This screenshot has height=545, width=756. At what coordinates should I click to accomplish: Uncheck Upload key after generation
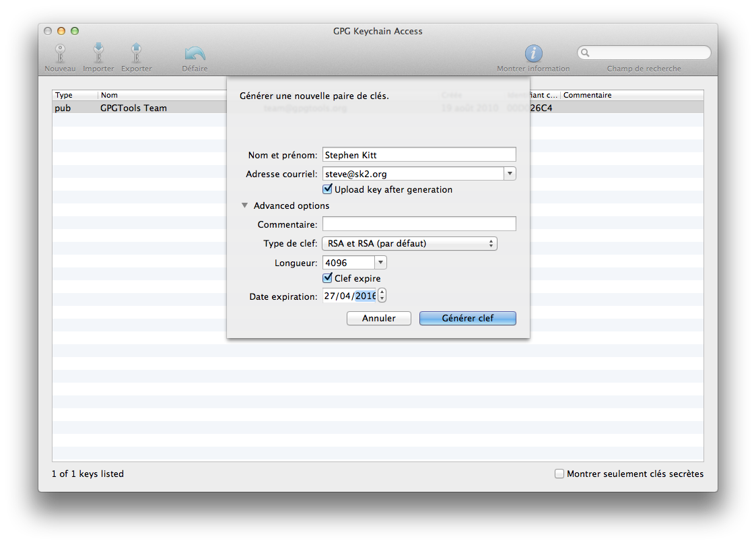click(328, 189)
